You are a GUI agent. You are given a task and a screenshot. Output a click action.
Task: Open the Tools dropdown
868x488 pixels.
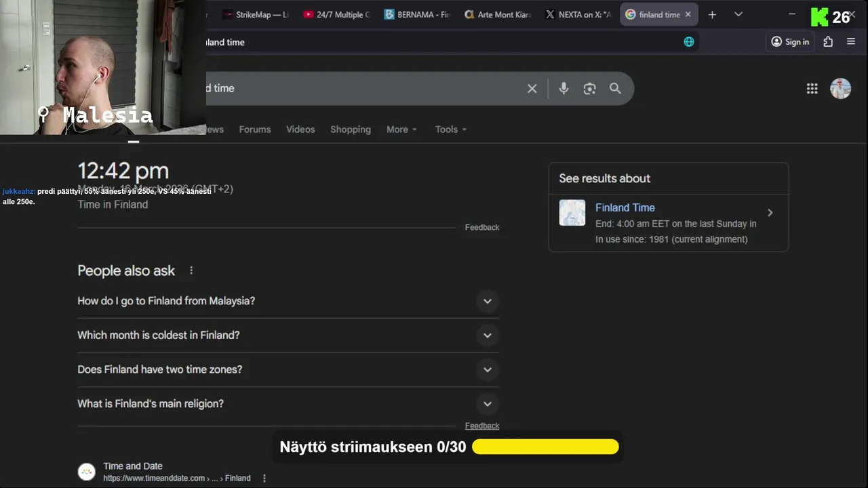pyautogui.click(x=451, y=129)
